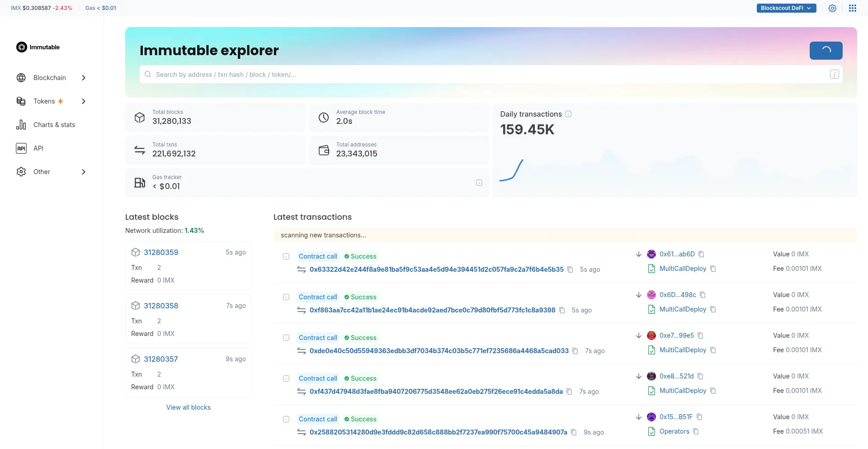Copy the 0x63322d42e transaction hash
The height and width of the screenshot is (449, 868).
[x=570, y=269]
